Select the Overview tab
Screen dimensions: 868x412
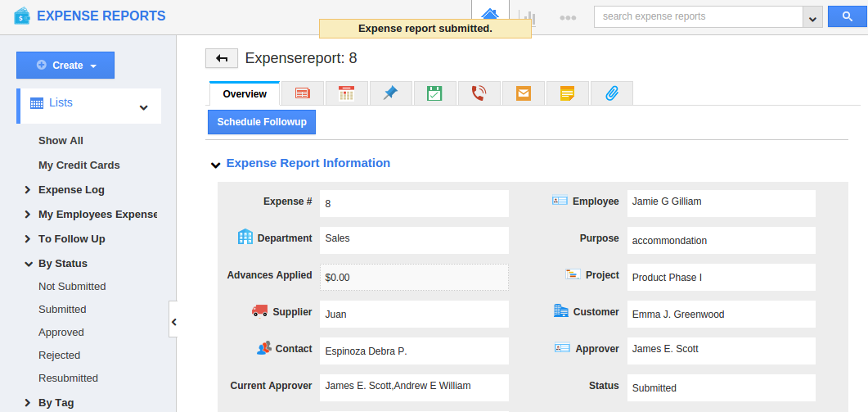(x=245, y=94)
